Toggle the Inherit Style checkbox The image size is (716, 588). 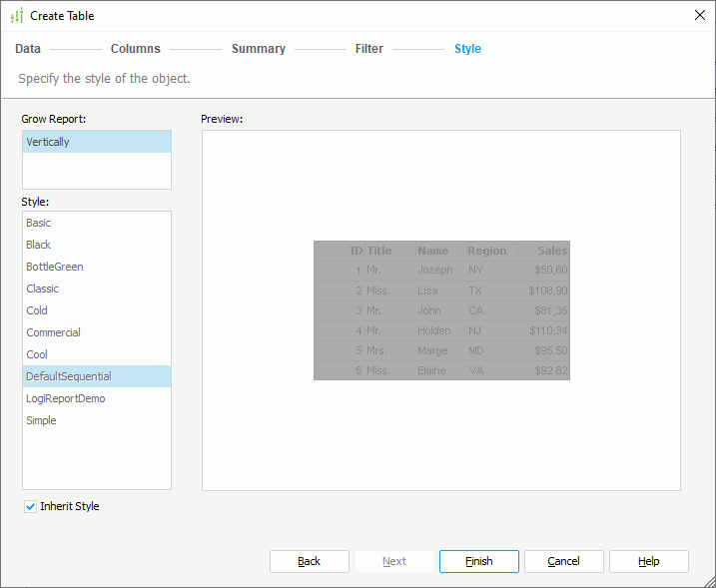(x=30, y=506)
